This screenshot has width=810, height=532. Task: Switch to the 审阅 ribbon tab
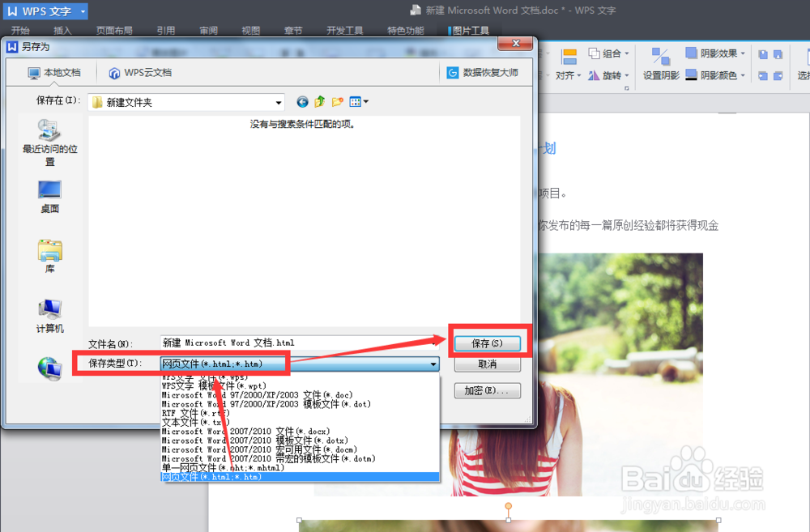pos(209,31)
